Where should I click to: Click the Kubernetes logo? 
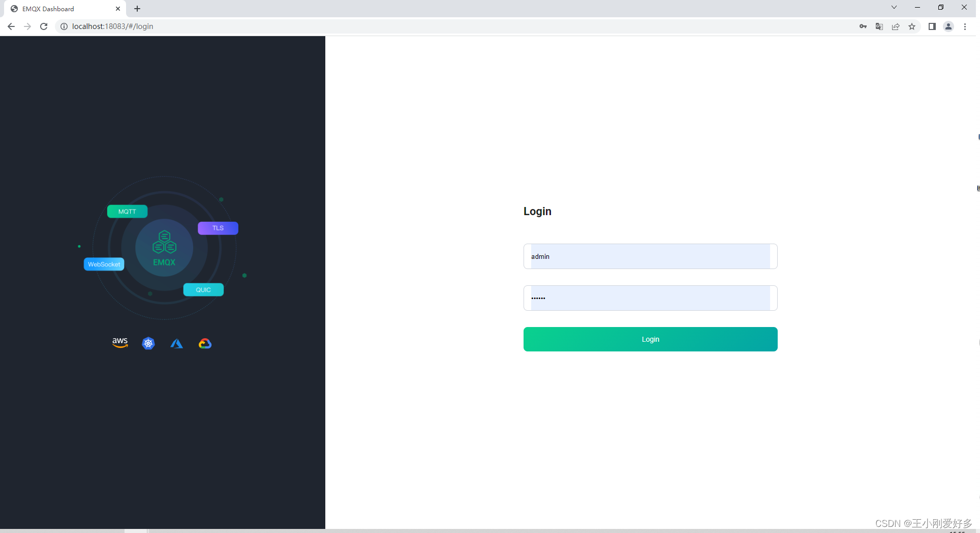click(x=148, y=343)
